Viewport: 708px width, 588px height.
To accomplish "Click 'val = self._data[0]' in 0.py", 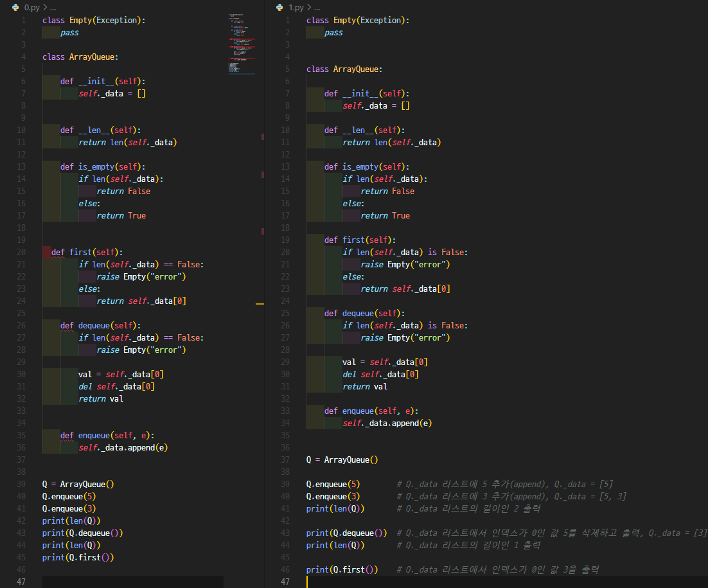I will (x=121, y=374).
